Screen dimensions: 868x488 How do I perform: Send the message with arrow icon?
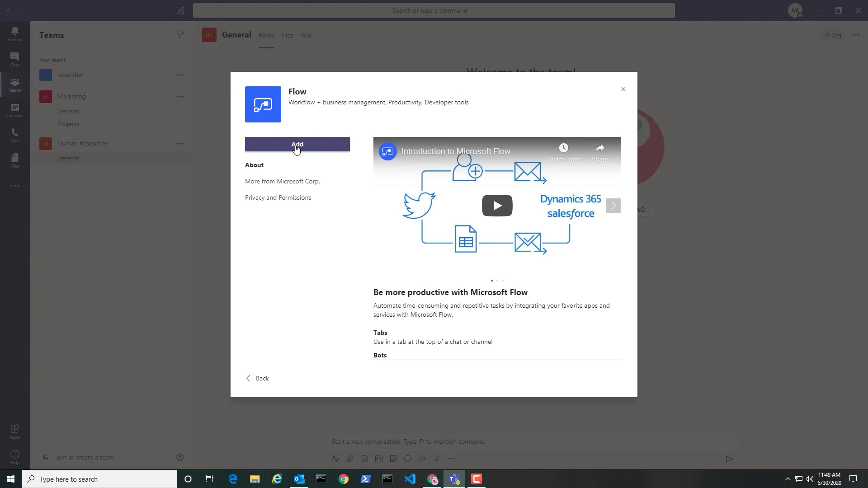729,459
